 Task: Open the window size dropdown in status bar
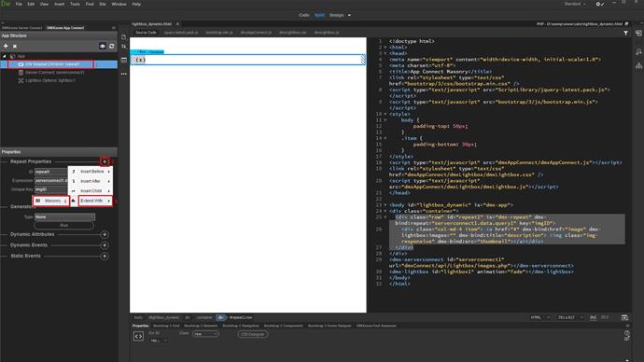pyautogui.click(x=570, y=317)
